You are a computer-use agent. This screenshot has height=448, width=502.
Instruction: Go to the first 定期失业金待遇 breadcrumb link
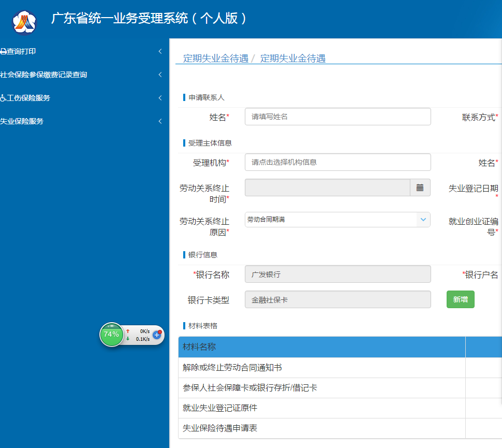pos(216,59)
